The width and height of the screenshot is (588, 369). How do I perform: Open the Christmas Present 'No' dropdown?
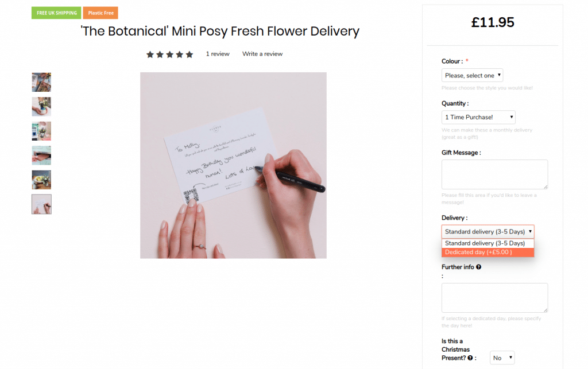pyautogui.click(x=502, y=358)
